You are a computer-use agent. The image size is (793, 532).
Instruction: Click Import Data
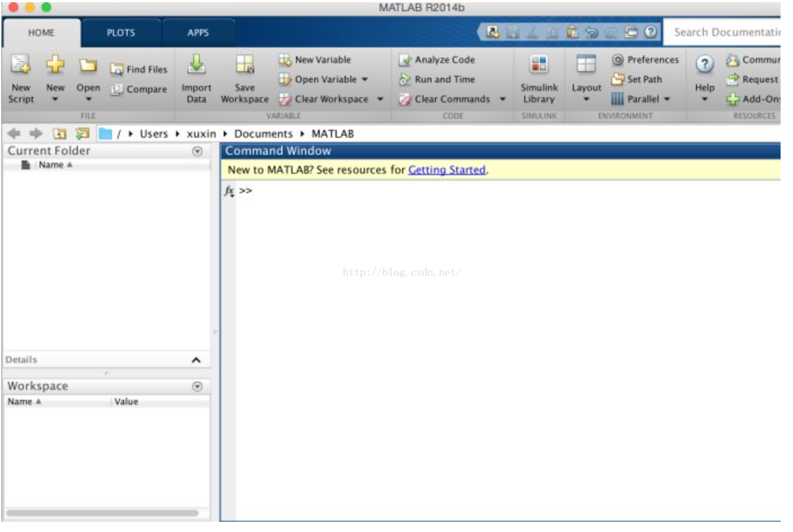pyautogui.click(x=196, y=79)
